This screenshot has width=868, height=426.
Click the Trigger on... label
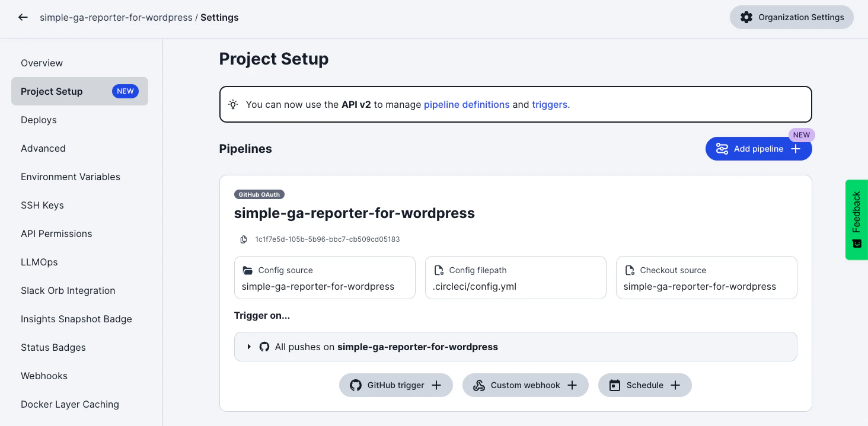[262, 316]
